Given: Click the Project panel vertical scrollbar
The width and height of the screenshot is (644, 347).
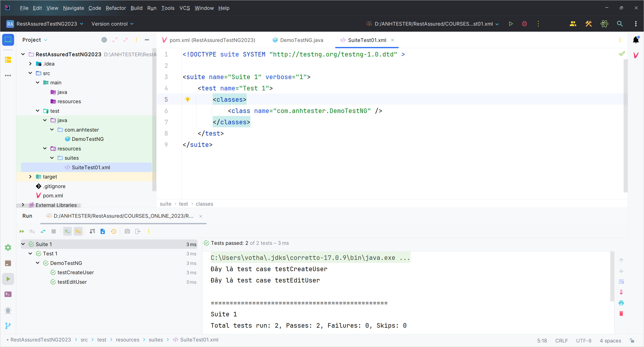Looking at the screenshot, I should click(154, 120).
